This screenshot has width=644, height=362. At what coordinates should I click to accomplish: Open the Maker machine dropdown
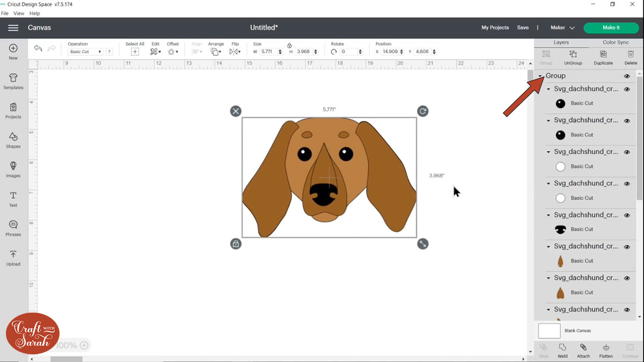click(562, 28)
